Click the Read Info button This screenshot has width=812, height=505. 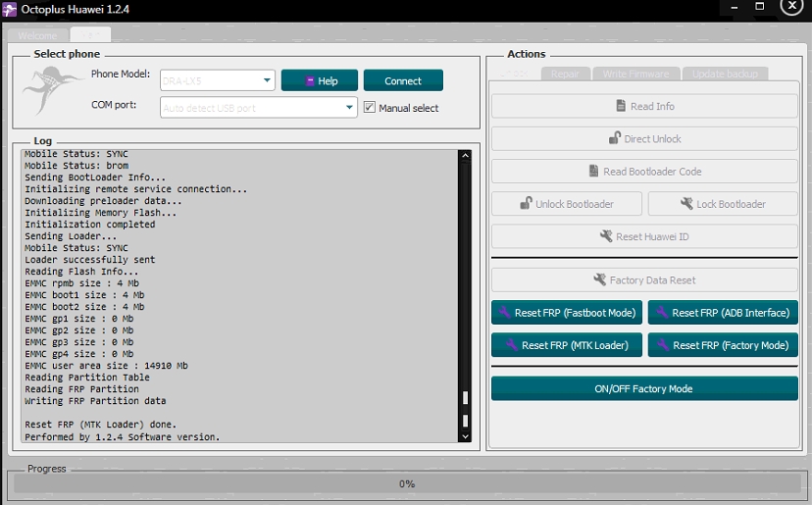644,106
